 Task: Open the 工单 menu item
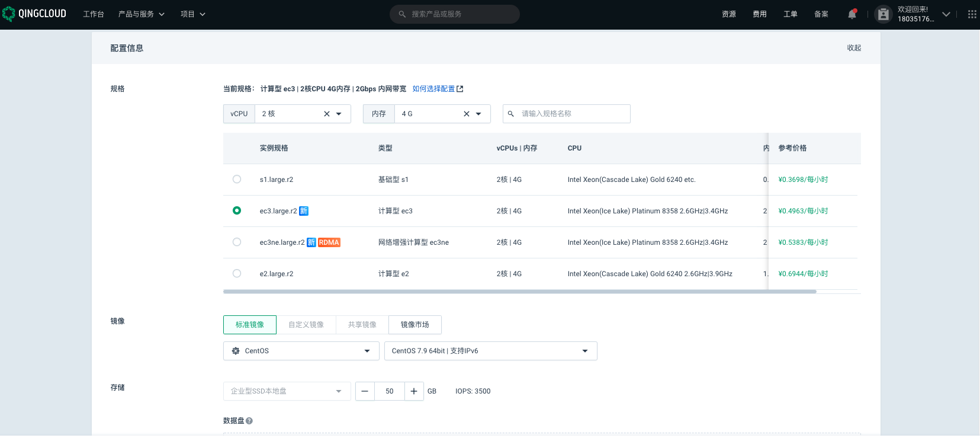coord(791,14)
